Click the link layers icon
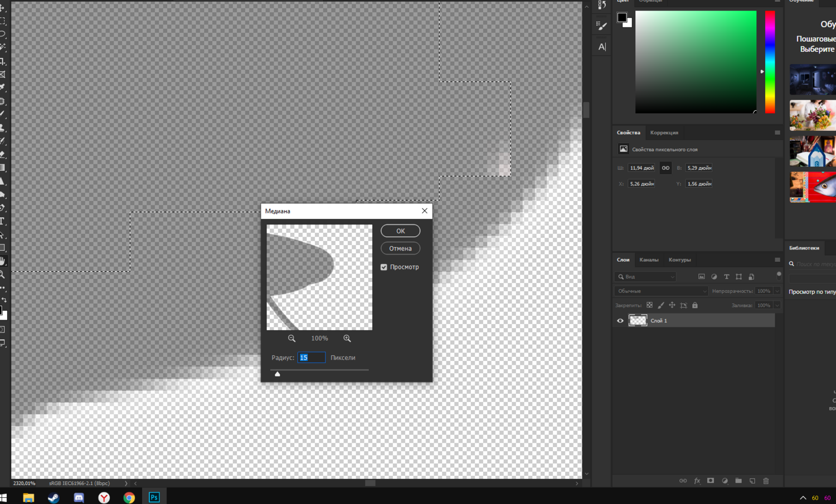 coord(683,481)
